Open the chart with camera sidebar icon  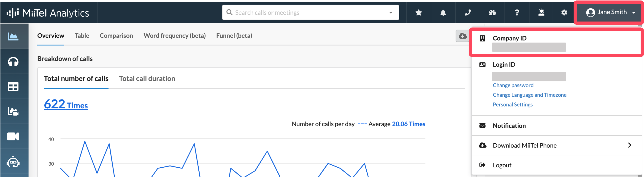[13, 111]
